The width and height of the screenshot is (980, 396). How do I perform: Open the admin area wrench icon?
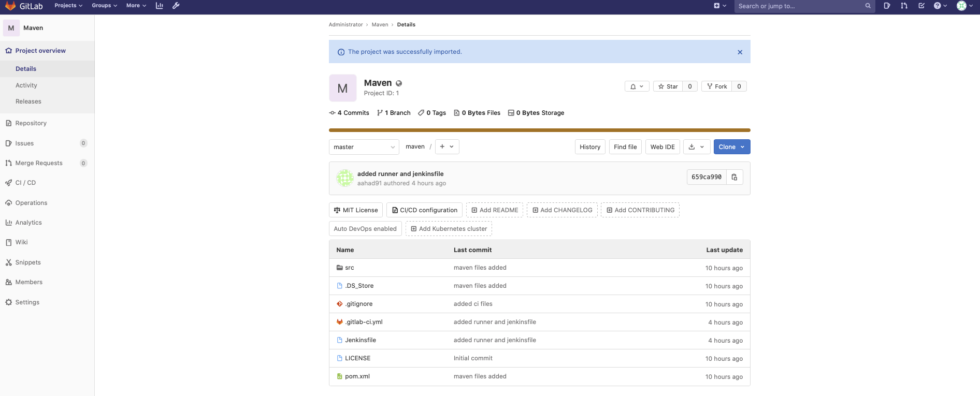click(x=176, y=6)
